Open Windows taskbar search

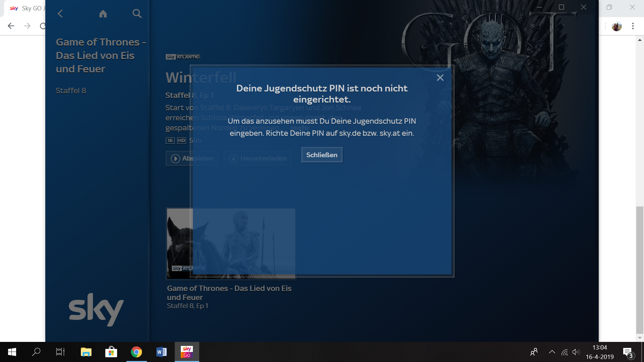[36, 352]
